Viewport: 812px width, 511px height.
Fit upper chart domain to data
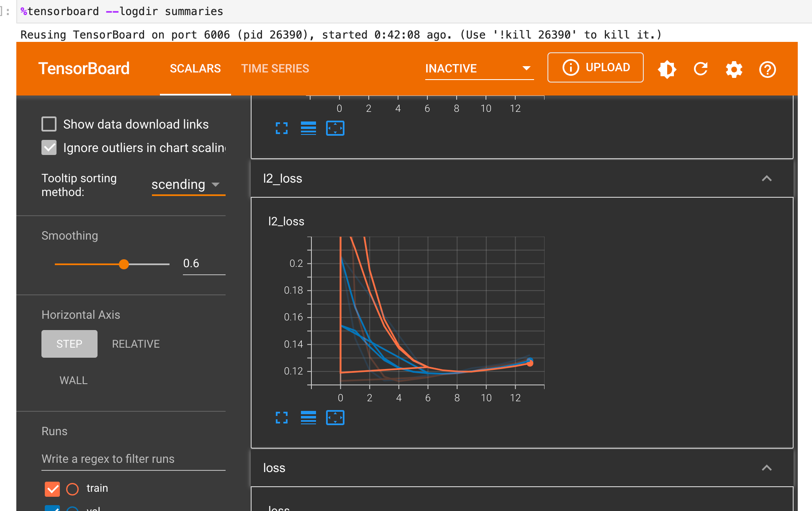[335, 128]
